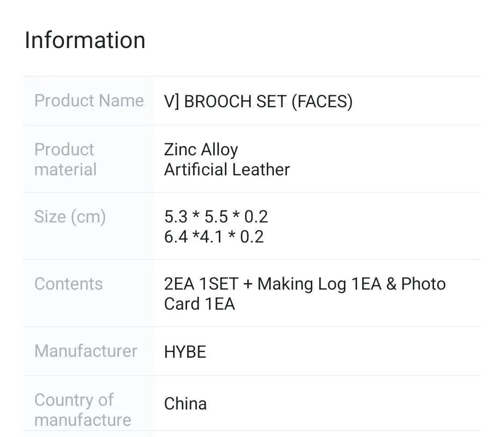Click the HYBE manufacturer value
The width and height of the screenshot is (504, 437).
185,352
